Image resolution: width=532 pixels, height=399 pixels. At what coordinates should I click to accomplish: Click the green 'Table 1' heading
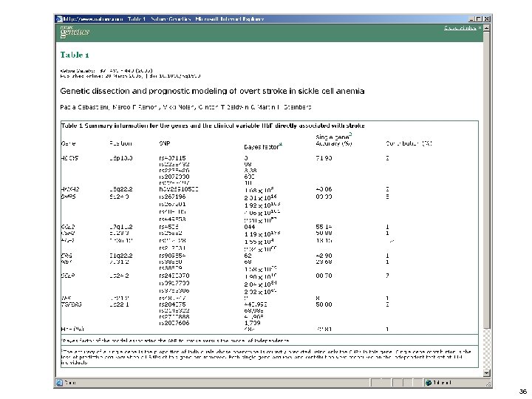tap(75, 55)
